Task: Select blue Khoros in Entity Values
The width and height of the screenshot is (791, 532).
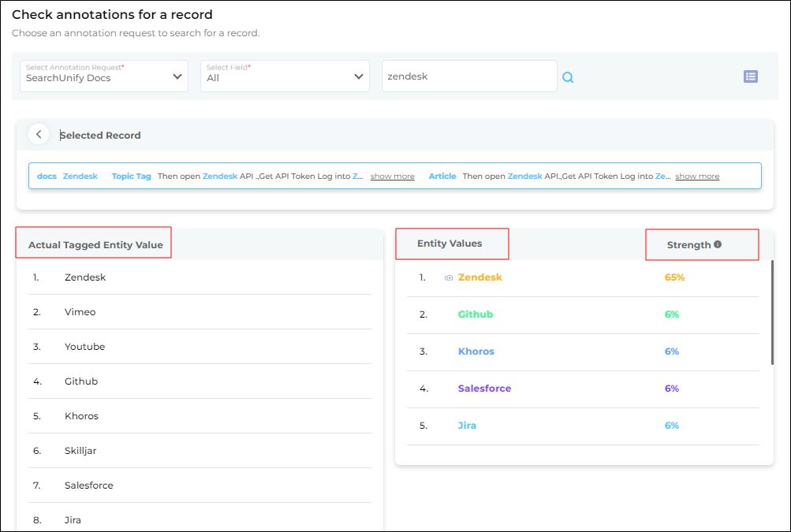Action: click(x=476, y=352)
